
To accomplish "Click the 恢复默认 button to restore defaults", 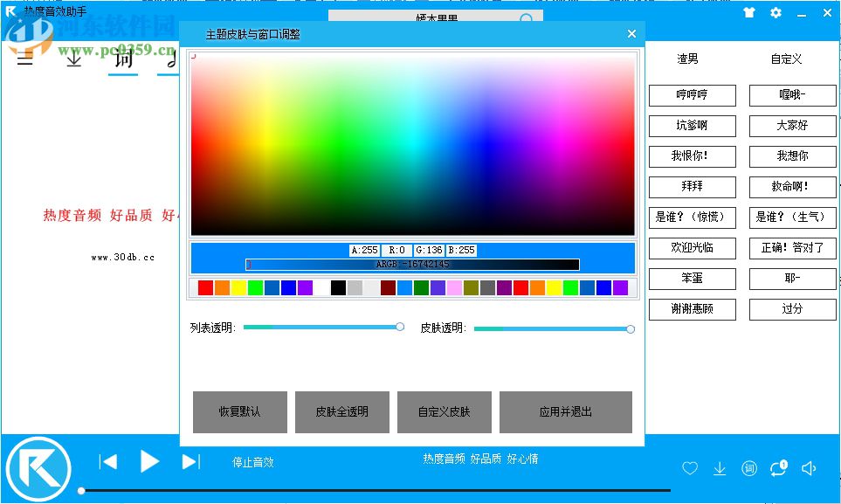I will pyautogui.click(x=240, y=411).
